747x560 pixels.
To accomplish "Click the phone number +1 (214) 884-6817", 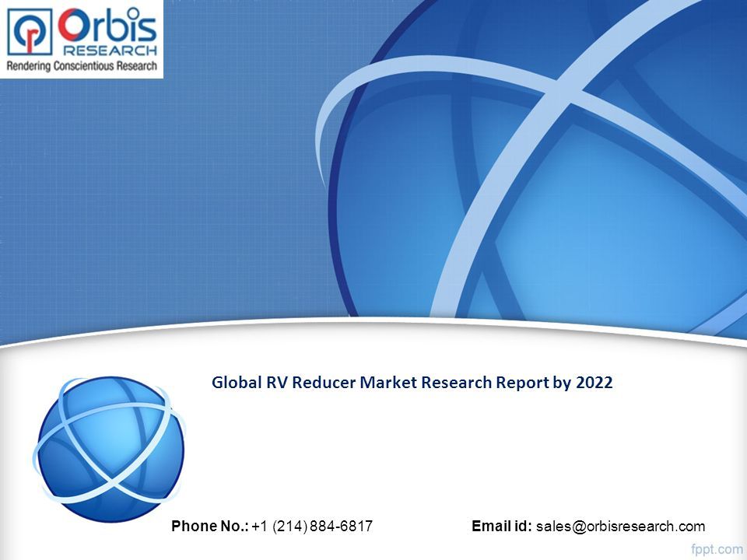I will (313, 527).
